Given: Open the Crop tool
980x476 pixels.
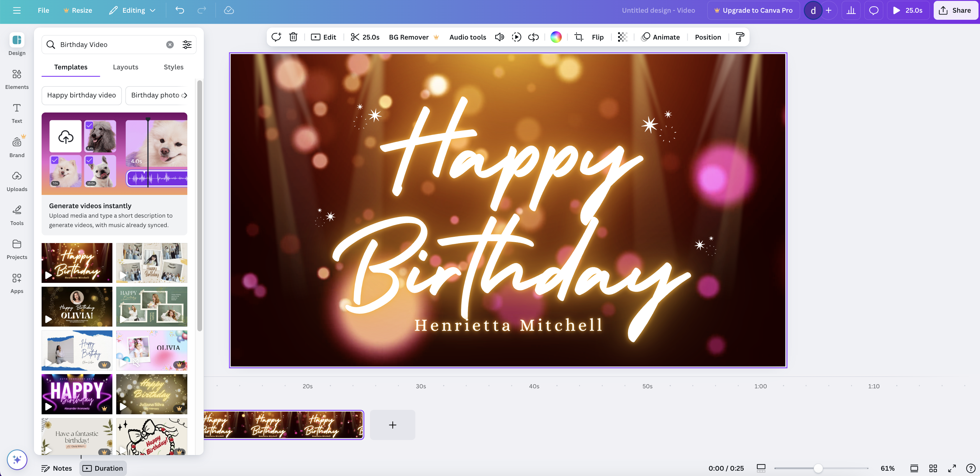Looking at the screenshot, I should (x=578, y=37).
